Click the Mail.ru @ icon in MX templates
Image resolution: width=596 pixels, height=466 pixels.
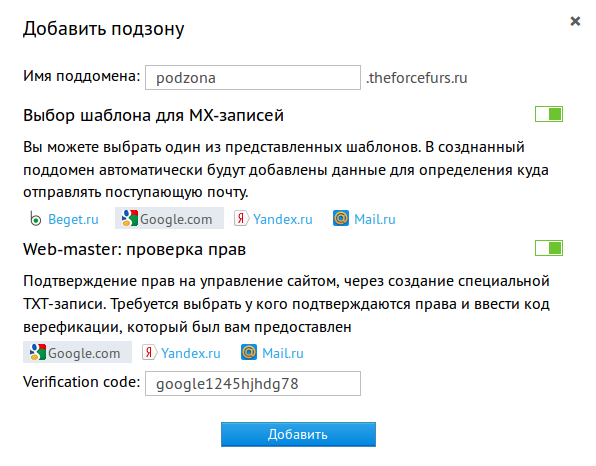point(341,218)
